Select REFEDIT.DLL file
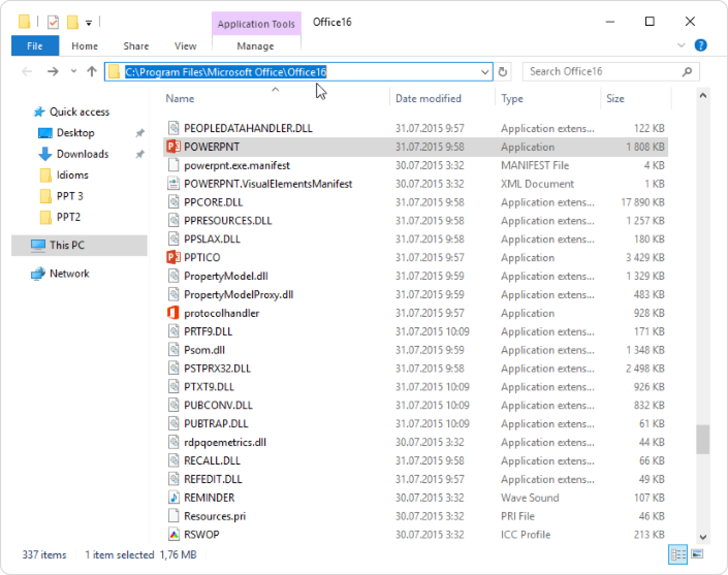 tap(416, 480)
